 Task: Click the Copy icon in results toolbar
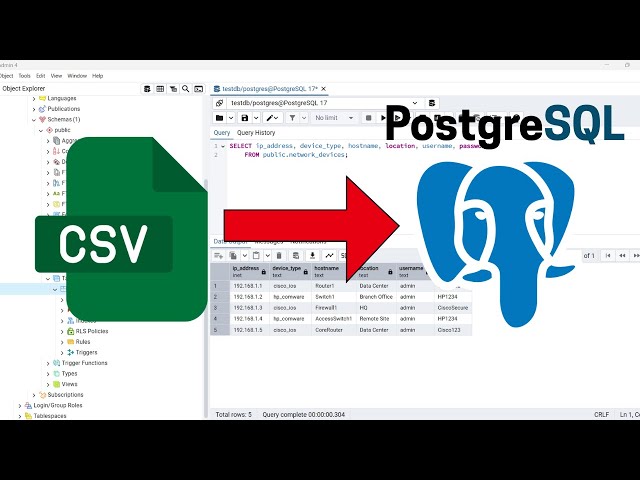coord(233,256)
